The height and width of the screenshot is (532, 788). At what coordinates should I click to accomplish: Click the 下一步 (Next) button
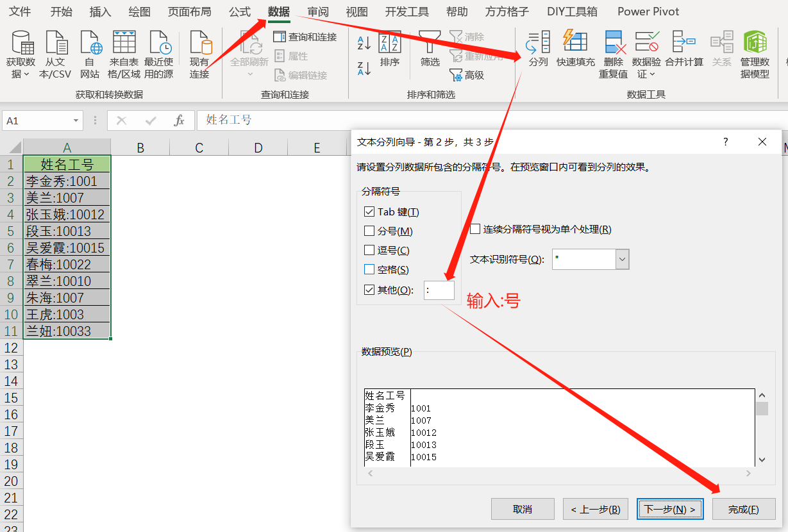[x=670, y=509]
